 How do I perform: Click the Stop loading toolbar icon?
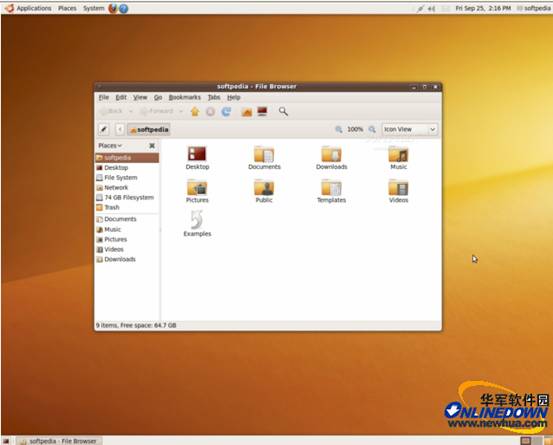coord(211,112)
